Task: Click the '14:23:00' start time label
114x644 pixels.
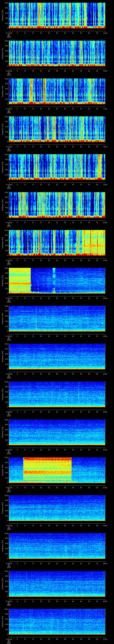Action: point(9,374)
